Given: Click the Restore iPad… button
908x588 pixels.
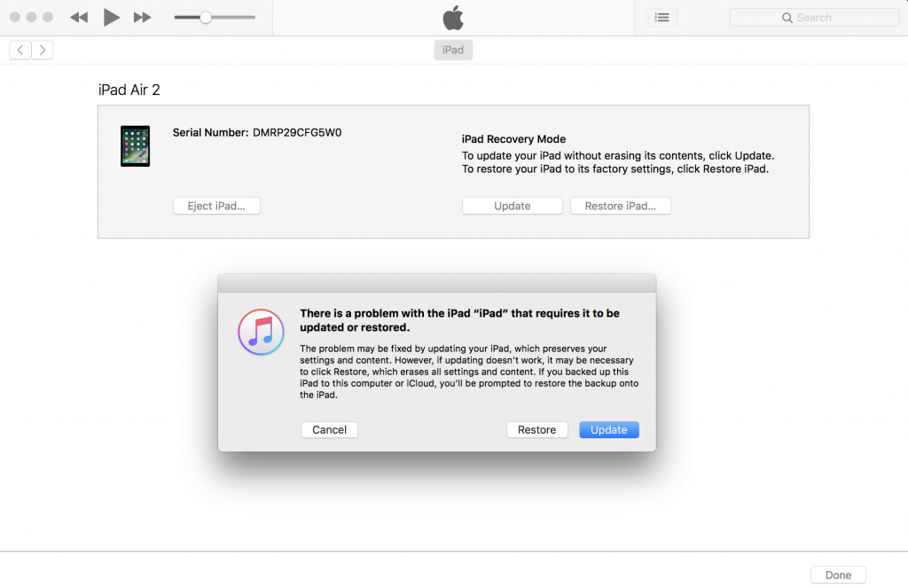Looking at the screenshot, I should pos(620,206).
